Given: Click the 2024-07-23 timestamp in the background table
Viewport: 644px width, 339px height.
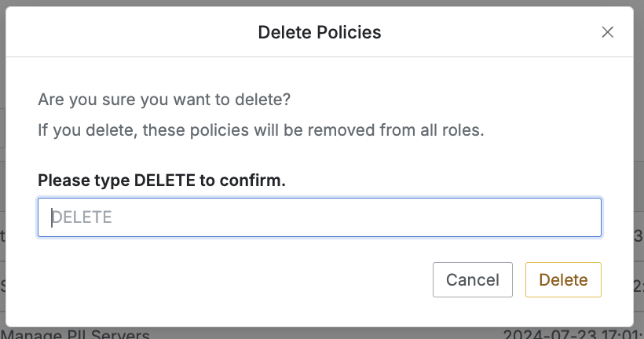Looking at the screenshot, I should click(573, 334).
